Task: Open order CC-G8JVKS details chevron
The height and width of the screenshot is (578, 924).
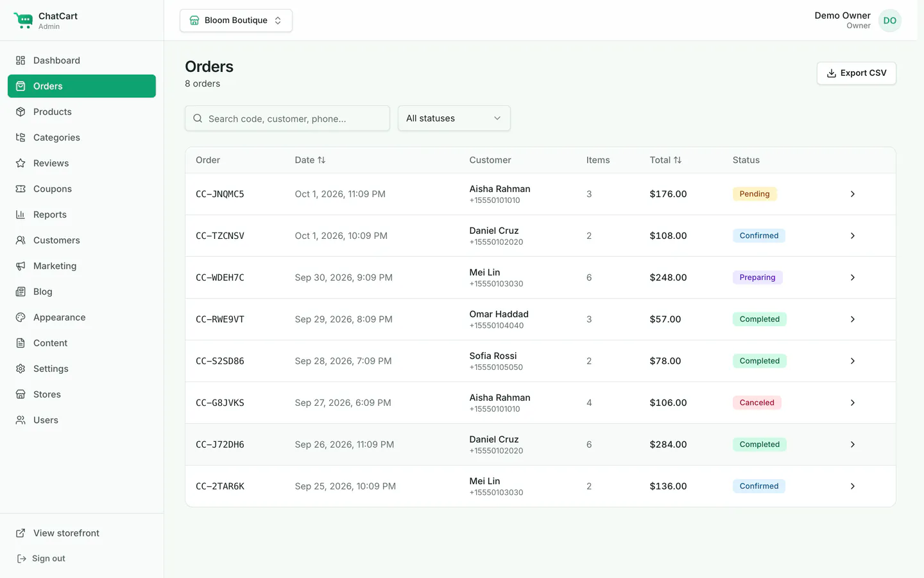Action: (x=853, y=403)
